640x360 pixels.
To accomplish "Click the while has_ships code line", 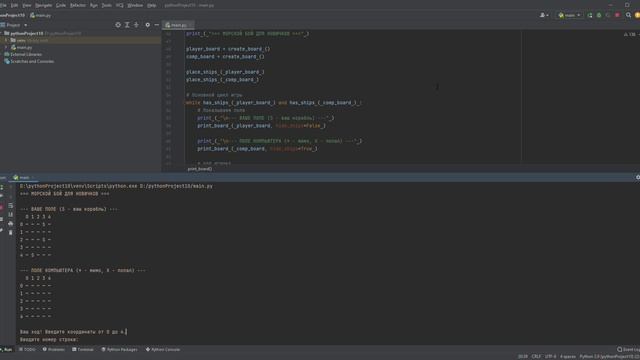I will tap(273, 103).
